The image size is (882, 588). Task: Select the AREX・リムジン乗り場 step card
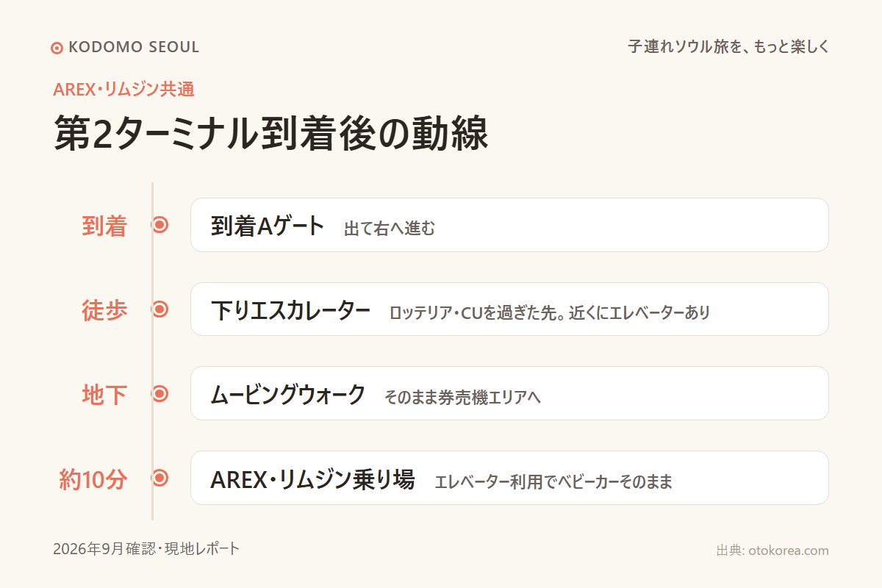click(509, 478)
